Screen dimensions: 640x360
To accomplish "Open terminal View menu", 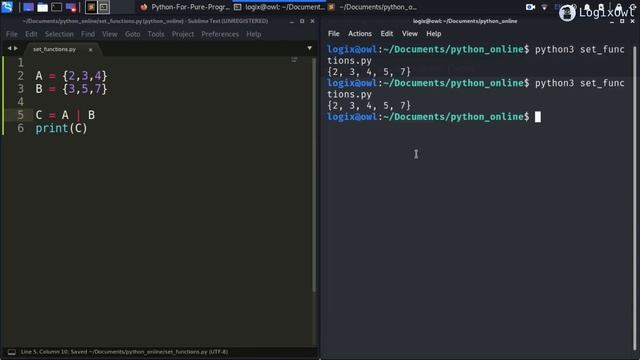I will [x=409, y=34].
